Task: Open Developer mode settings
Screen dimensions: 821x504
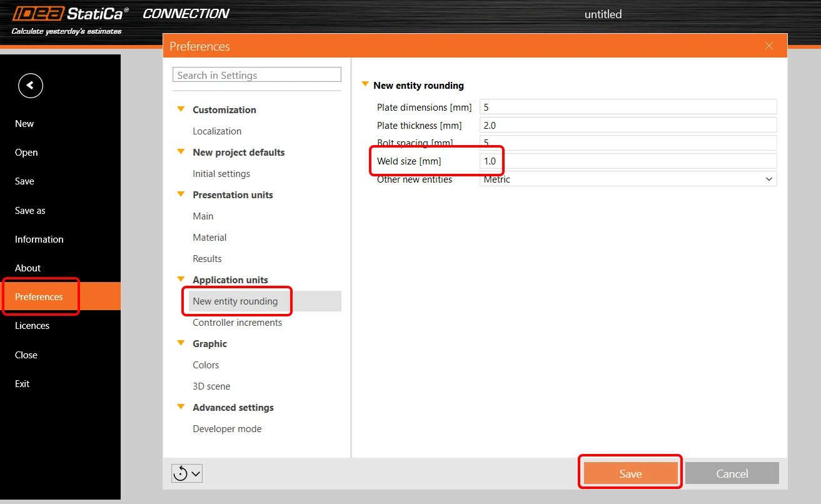Action: click(227, 428)
